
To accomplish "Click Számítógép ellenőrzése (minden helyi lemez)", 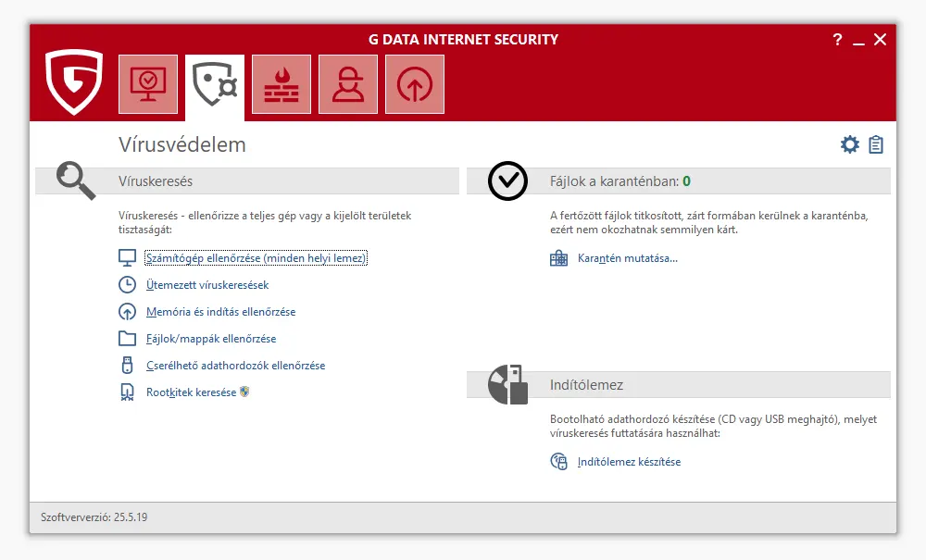I will [x=257, y=258].
